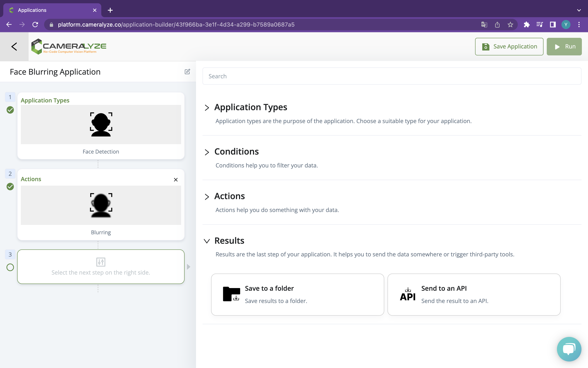Click the Results heading text
The width and height of the screenshot is (588, 368).
[x=229, y=240]
